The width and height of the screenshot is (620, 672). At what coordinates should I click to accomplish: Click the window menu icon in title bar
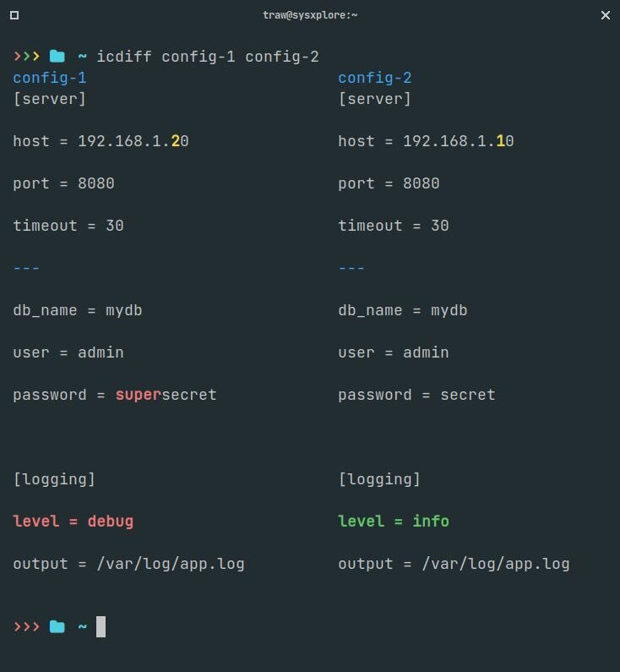[x=14, y=15]
